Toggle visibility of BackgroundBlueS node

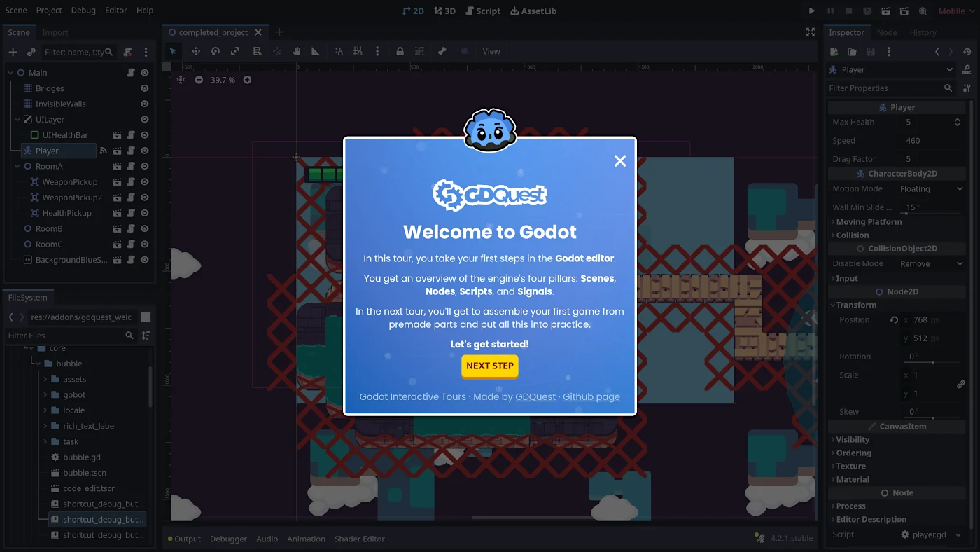pos(145,260)
